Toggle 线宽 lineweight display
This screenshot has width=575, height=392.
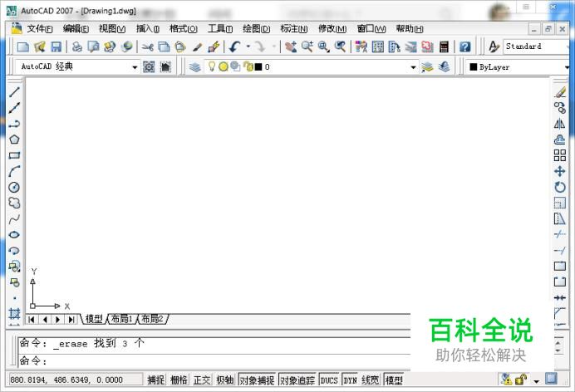tap(371, 380)
